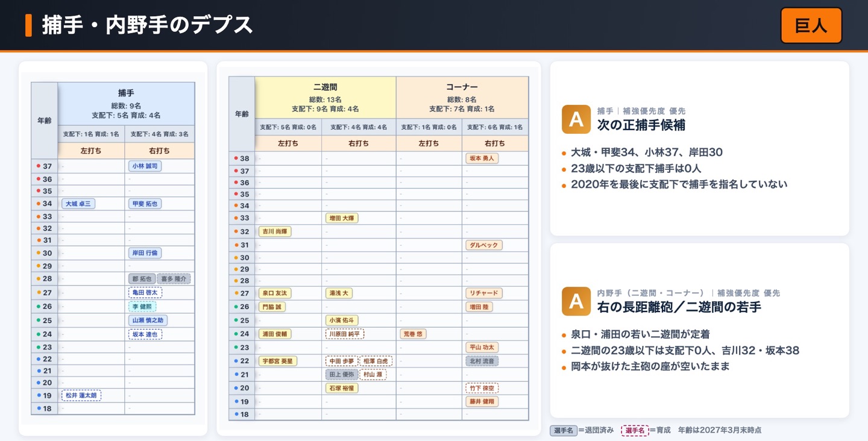Select the 石塚 裕惺 player chip

[342, 388]
